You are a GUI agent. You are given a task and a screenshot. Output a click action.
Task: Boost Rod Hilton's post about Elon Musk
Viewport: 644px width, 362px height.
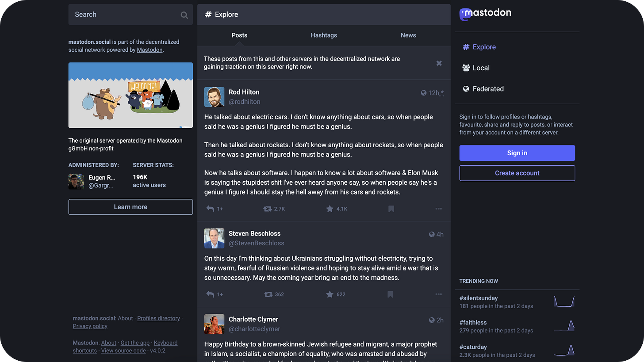268,209
